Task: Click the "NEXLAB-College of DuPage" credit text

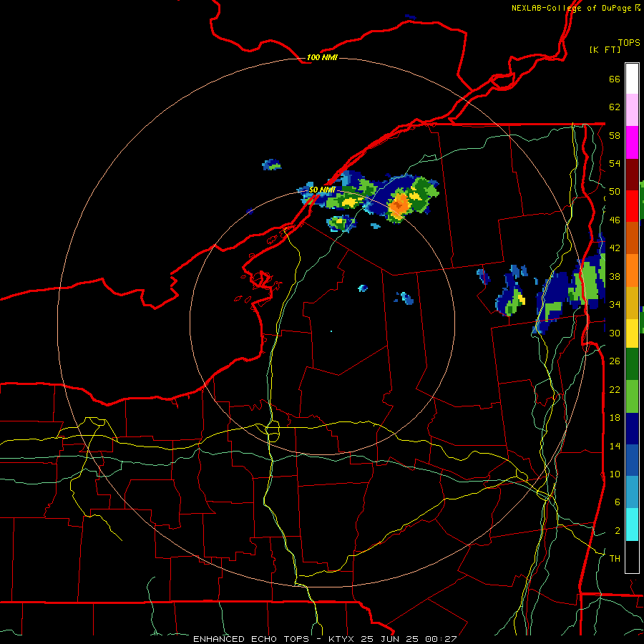Action: tap(572, 8)
